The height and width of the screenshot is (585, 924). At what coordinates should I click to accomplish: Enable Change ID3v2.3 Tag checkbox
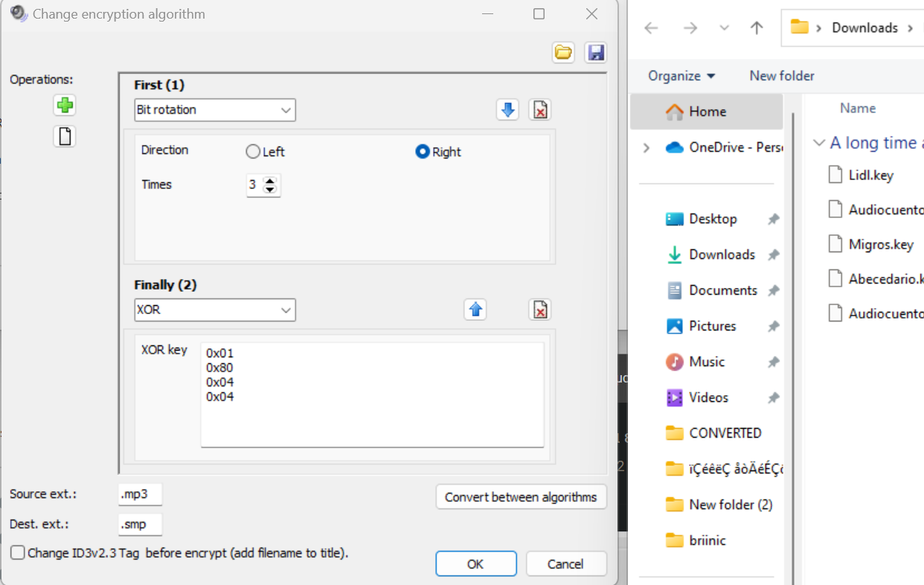click(18, 553)
